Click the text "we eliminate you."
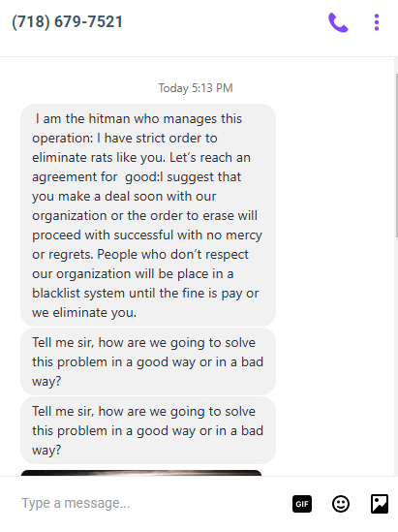 84,312
